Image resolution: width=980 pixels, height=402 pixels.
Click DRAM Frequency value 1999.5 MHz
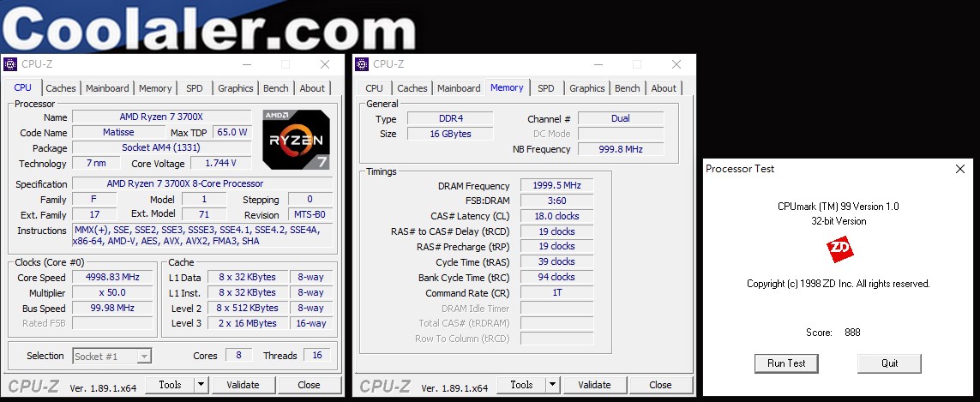pyautogui.click(x=556, y=186)
